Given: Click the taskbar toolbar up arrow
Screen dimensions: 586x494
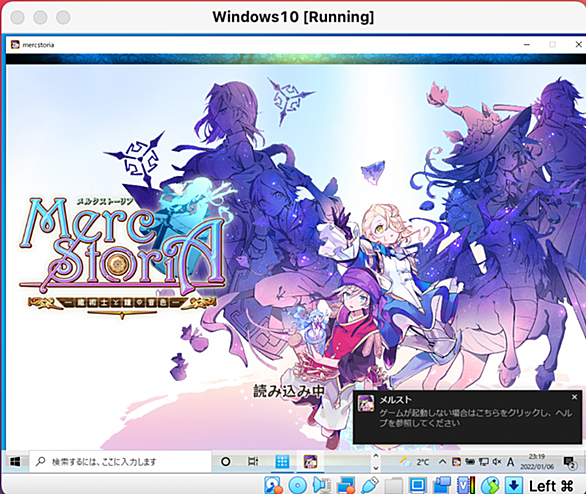Looking at the screenshot, I should click(376, 456).
